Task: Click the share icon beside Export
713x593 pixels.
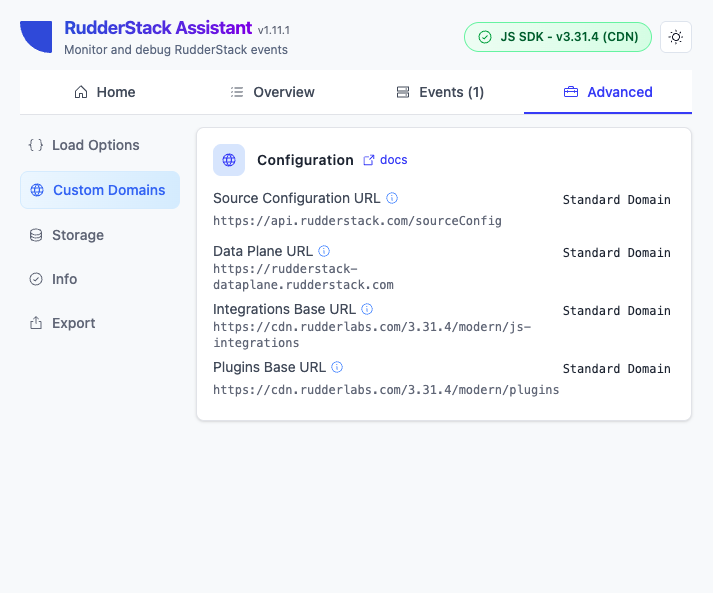Action: (36, 323)
